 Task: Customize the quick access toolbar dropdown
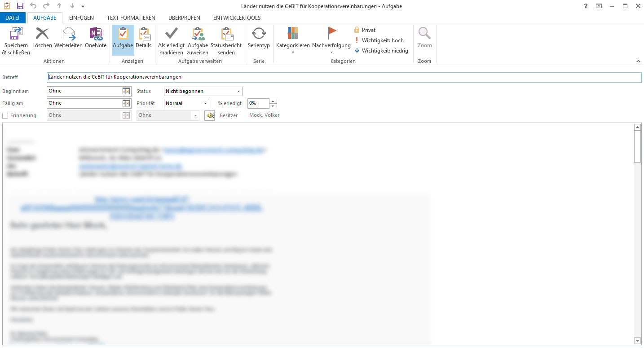click(x=83, y=6)
